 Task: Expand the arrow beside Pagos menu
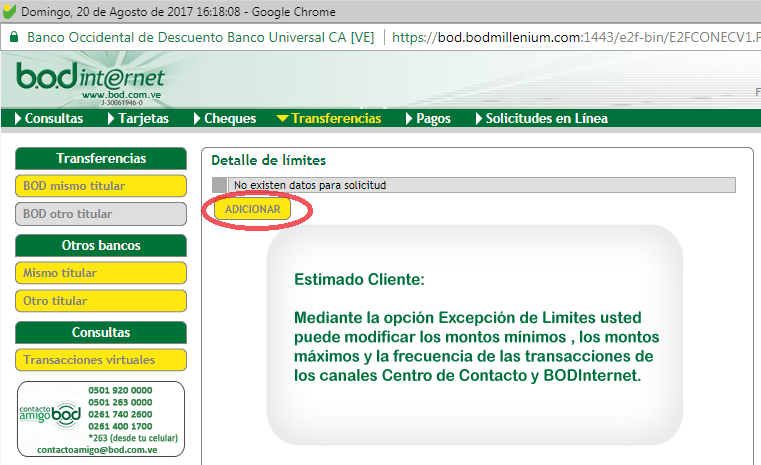click(409, 118)
